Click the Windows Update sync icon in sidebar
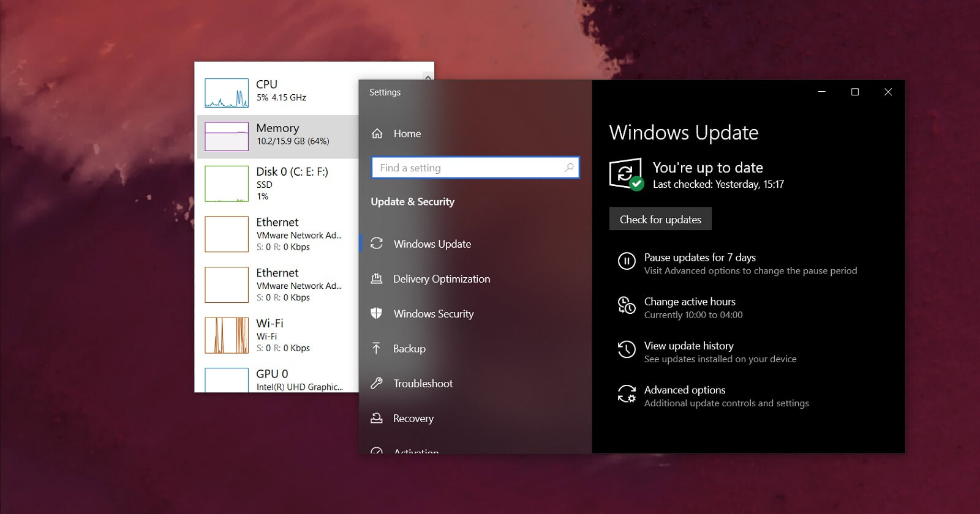This screenshot has width=980, height=514. 377,244
